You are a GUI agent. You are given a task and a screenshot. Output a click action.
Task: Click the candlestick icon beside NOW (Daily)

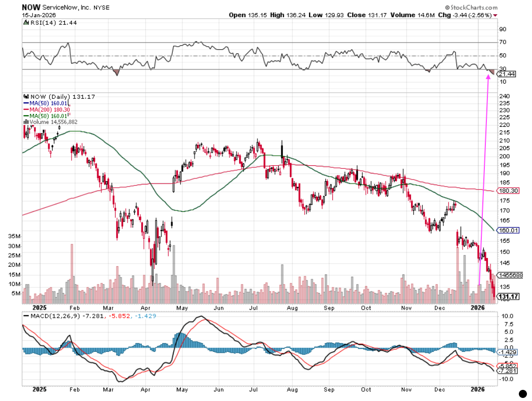pyautogui.click(x=26, y=96)
